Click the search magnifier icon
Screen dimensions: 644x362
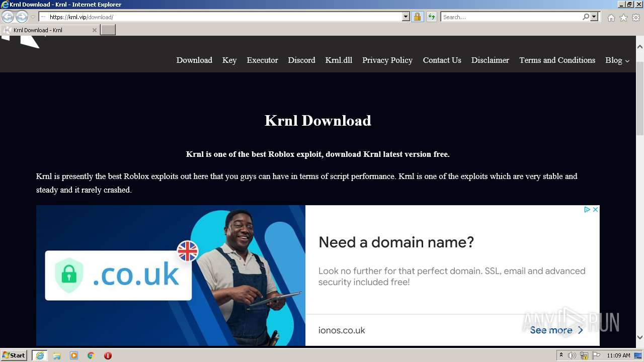pos(586,17)
